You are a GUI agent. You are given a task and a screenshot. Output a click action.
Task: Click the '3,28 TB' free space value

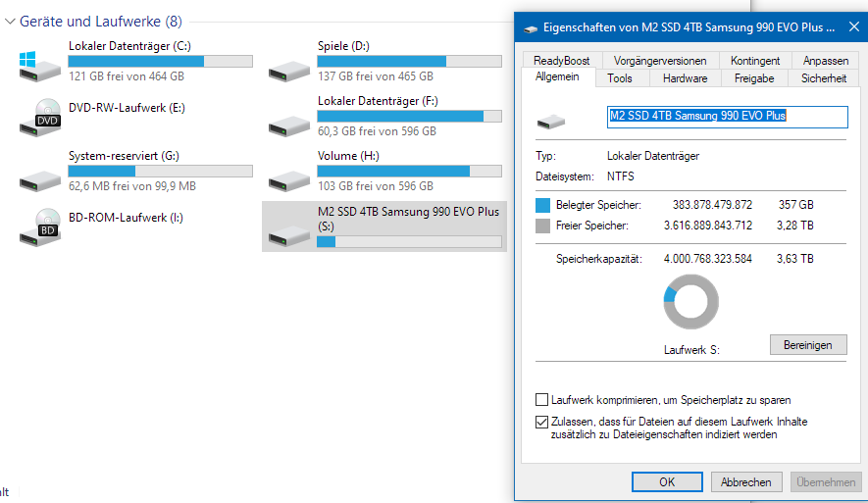[794, 226]
